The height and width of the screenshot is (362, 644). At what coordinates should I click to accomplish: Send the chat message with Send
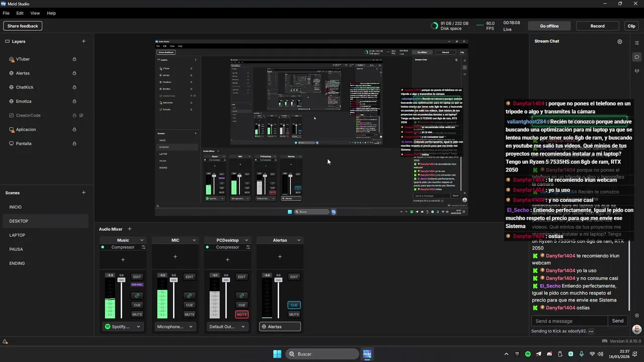click(x=618, y=321)
